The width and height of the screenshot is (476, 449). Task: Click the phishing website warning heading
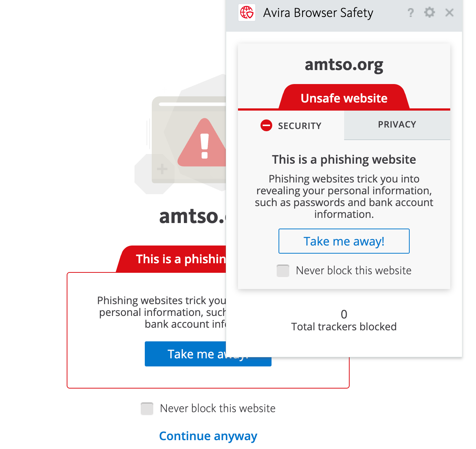point(344,159)
